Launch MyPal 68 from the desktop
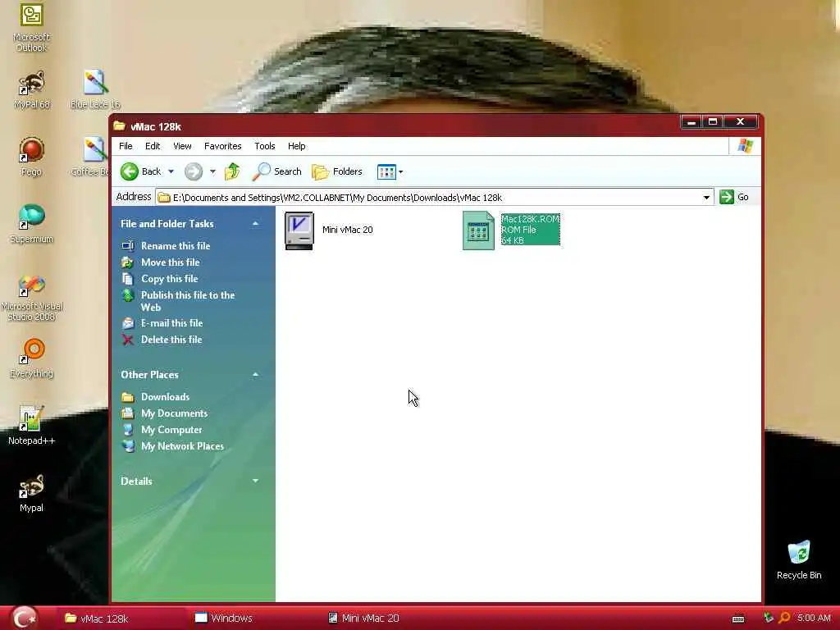The image size is (840, 630). (32, 89)
